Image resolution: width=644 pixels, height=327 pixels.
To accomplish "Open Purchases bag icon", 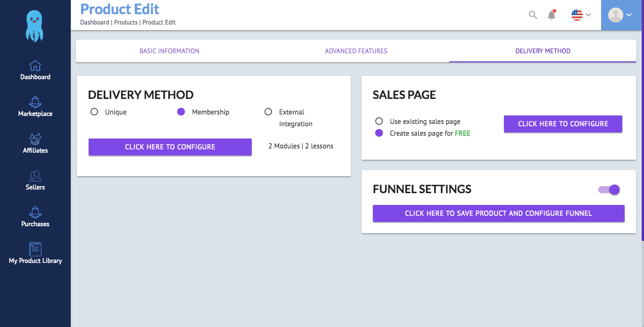I will point(35,213).
